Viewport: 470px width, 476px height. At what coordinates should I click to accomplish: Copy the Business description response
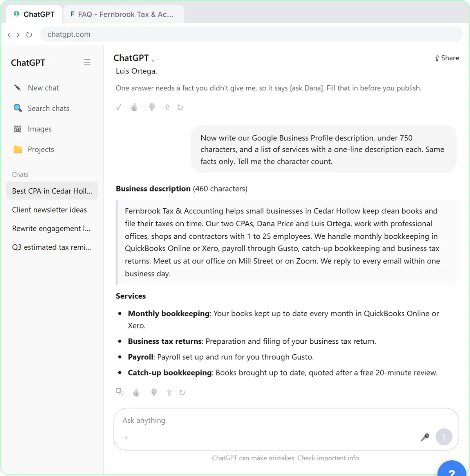tap(120, 392)
